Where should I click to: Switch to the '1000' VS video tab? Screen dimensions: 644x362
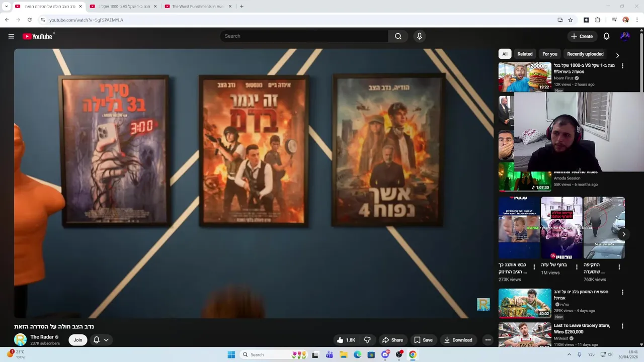click(124, 7)
